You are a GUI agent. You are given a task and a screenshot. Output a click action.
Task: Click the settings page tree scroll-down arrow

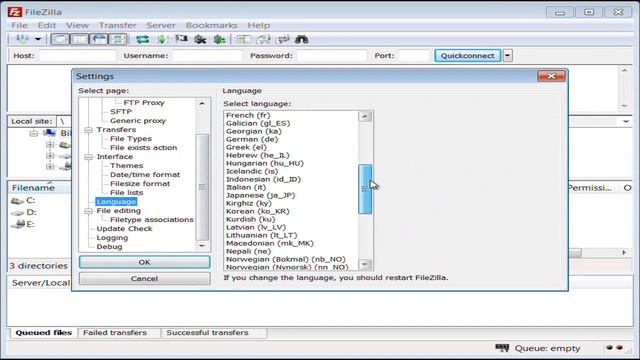coord(202,246)
